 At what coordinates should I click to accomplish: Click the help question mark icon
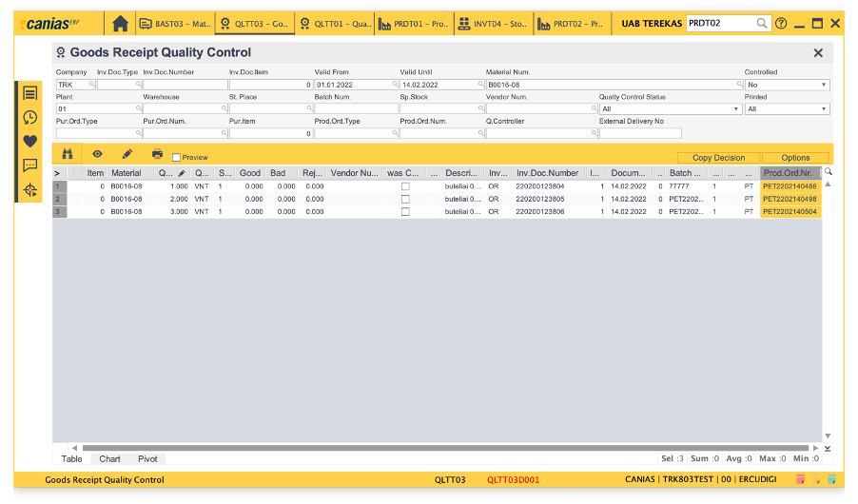pyautogui.click(x=781, y=23)
